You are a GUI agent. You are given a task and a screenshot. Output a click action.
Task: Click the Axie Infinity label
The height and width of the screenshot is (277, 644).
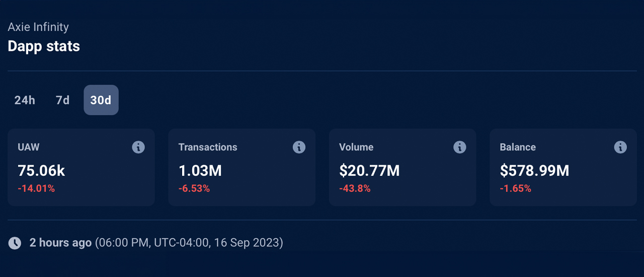(38, 27)
